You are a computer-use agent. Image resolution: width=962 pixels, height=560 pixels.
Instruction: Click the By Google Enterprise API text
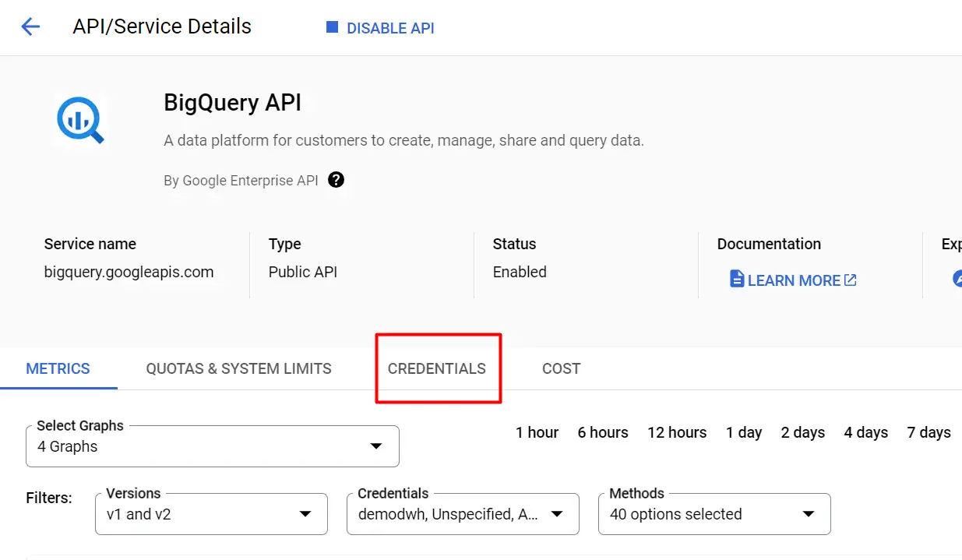click(241, 181)
